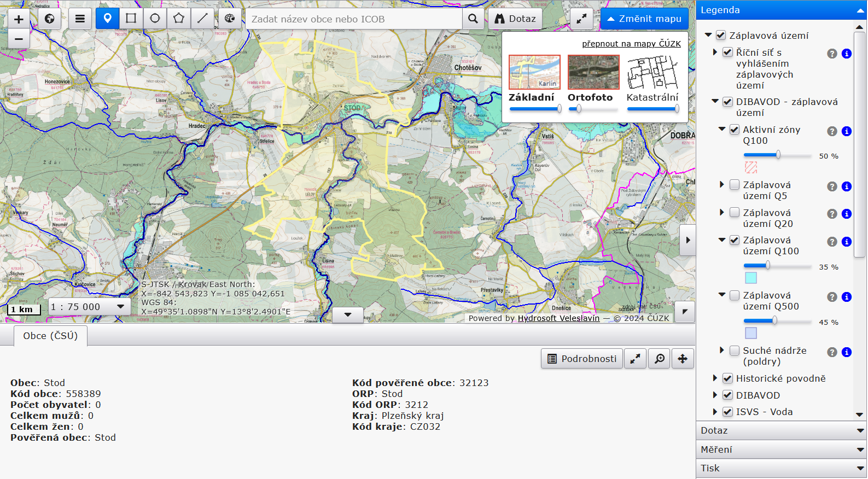This screenshot has height=479, width=868.
Task: Zoom in the map with plus button
Action: click(x=19, y=19)
